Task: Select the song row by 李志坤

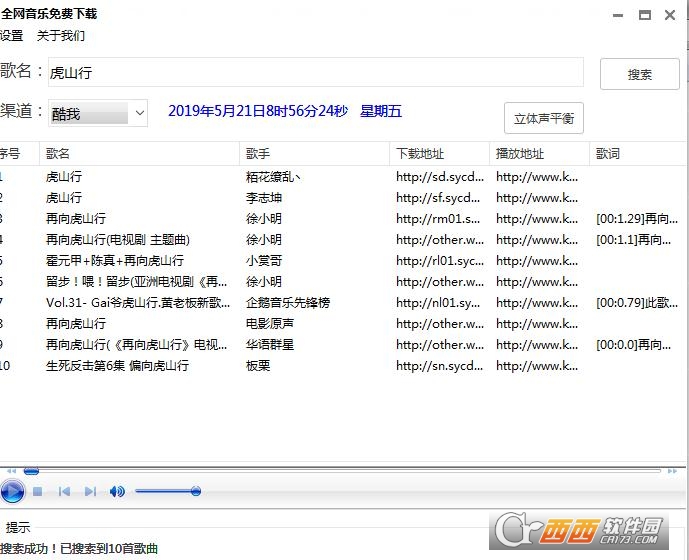Action: click(x=343, y=198)
